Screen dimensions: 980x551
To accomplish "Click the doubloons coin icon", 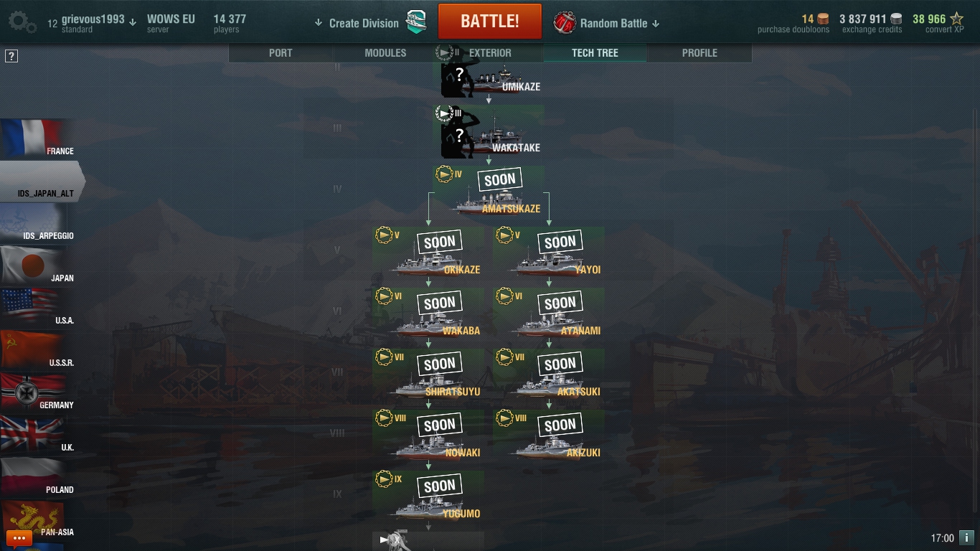I will (x=823, y=19).
